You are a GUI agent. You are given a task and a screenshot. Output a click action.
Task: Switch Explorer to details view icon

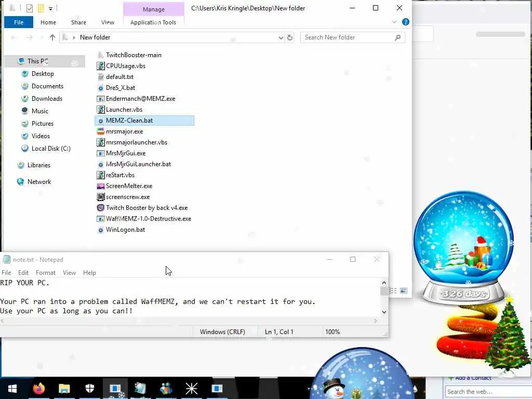click(394, 291)
